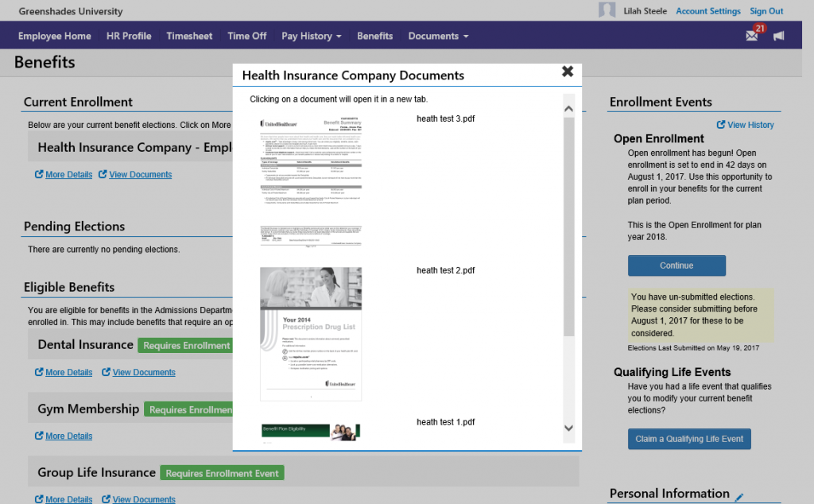Open More Details under Dental Insurance
This screenshot has width=814, height=504.
(x=68, y=372)
